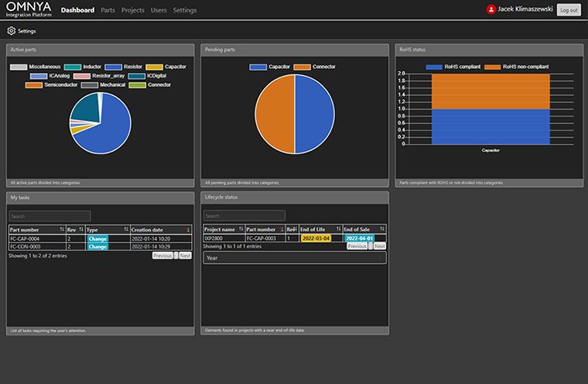This screenshot has height=384, width=588.
Task: Toggle Mechanical legend swatch
Action: click(x=90, y=85)
